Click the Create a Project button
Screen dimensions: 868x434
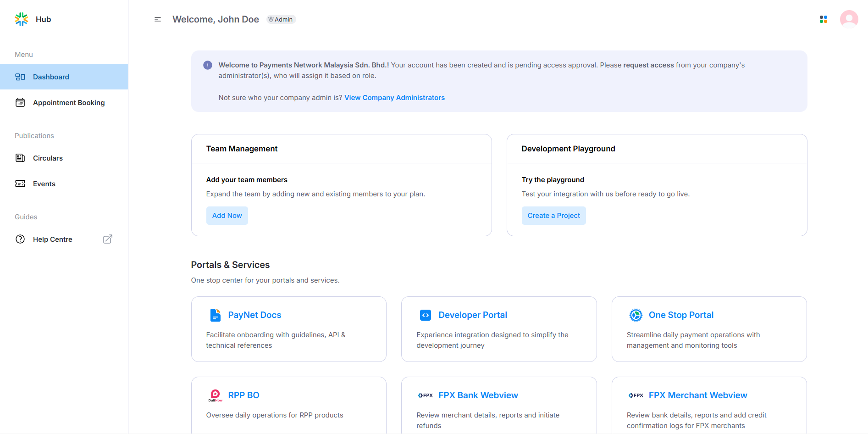[x=553, y=216]
